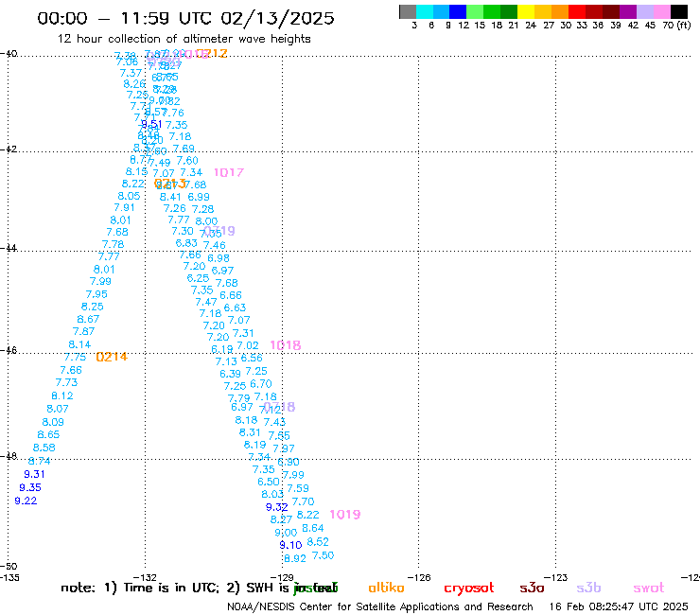The height and width of the screenshot is (615, 700).
Task: Click the pink legend swatch before black
Action: point(662,11)
